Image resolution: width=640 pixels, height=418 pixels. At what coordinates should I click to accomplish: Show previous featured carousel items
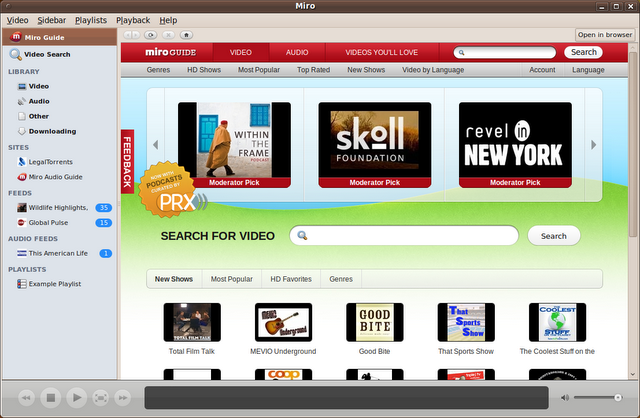coord(156,145)
